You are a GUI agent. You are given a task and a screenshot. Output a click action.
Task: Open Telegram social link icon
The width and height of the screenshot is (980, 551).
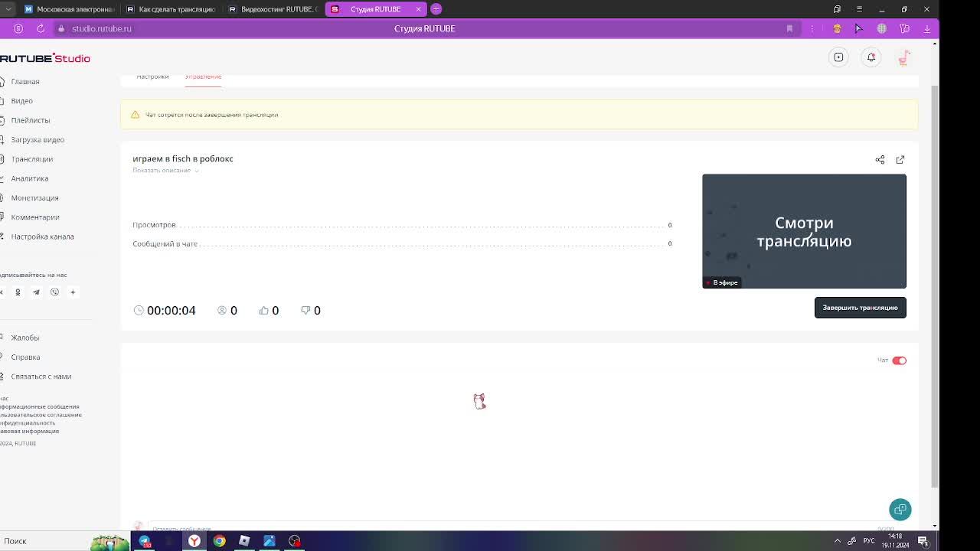36,292
